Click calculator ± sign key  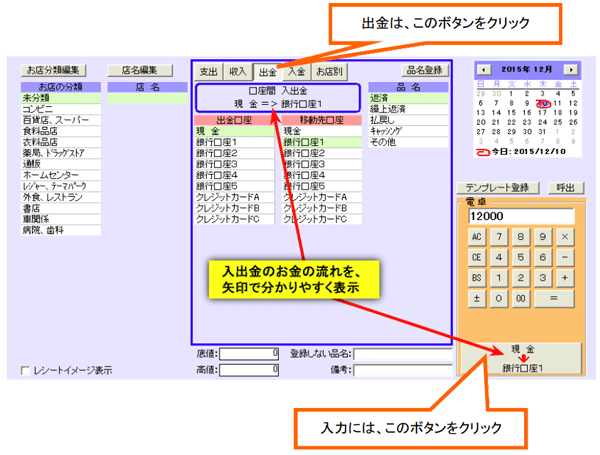point(477,298)
